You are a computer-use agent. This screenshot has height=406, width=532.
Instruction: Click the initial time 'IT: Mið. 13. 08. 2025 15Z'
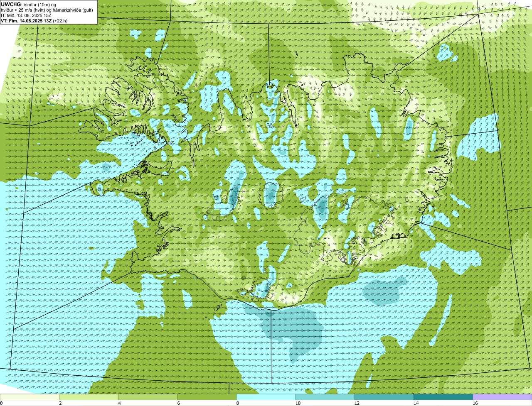click(x=26, y=15)
